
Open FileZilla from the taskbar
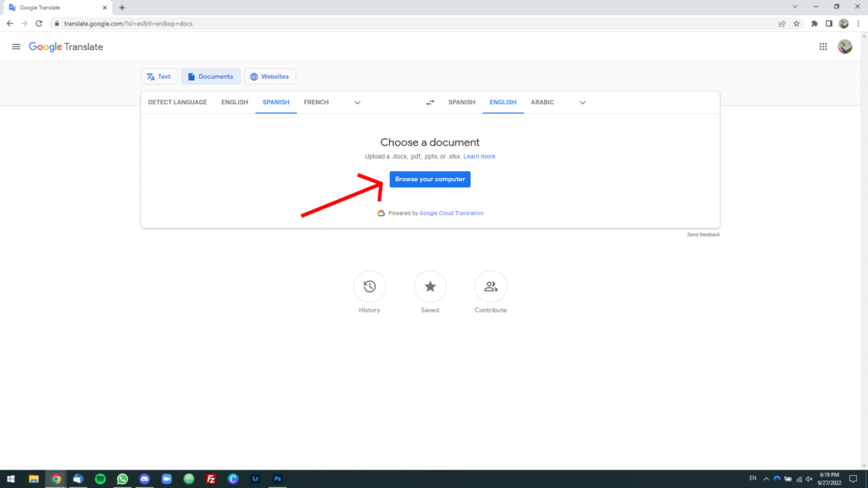pyautogui.click(x=211, y=480)
